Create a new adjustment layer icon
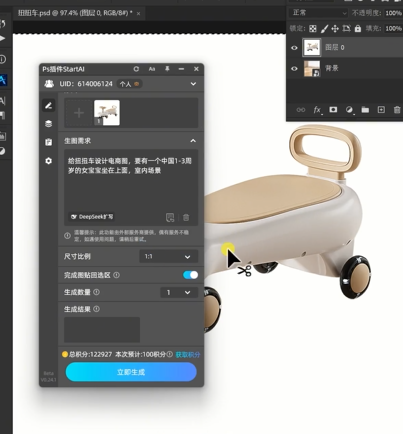 (349, 110)
